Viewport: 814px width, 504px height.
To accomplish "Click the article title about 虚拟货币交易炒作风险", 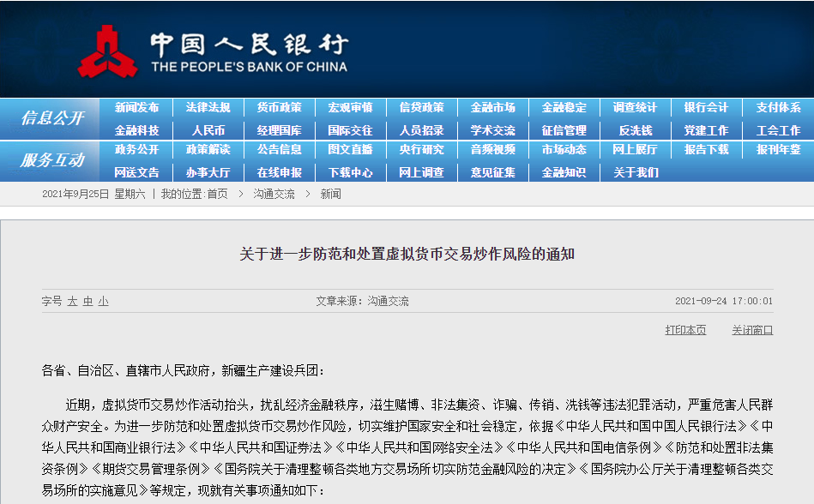I will [x=407, y=254].
